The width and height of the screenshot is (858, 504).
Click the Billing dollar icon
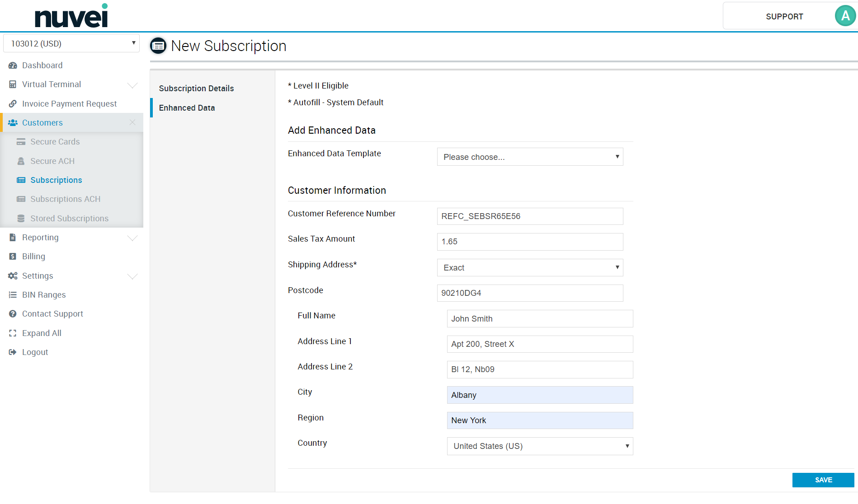pyautogui.click(x=13, y=257)
